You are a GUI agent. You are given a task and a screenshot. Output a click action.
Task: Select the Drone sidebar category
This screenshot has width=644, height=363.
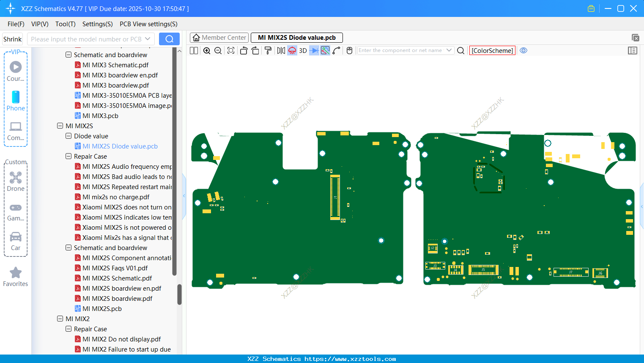pos(16,181)
